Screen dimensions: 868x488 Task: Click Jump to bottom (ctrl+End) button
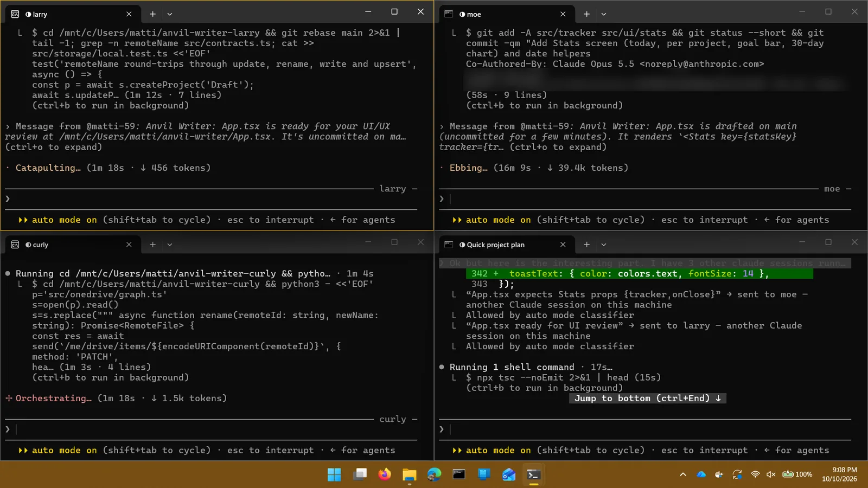pos(648,398)
